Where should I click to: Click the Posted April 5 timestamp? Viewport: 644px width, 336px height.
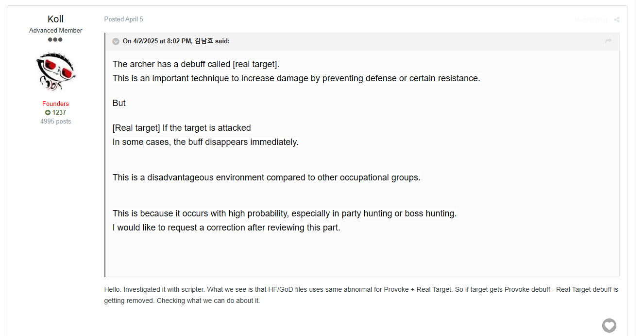(x=123, y=19)
